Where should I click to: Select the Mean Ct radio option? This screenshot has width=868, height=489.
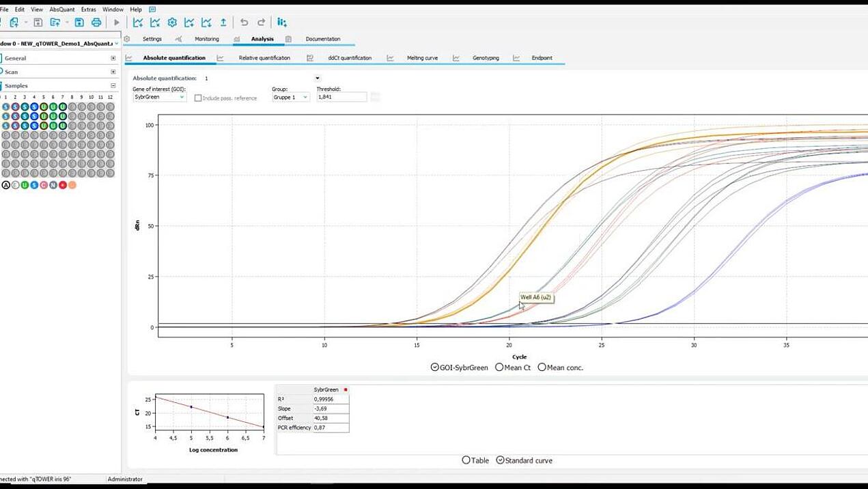coord(499,367)
